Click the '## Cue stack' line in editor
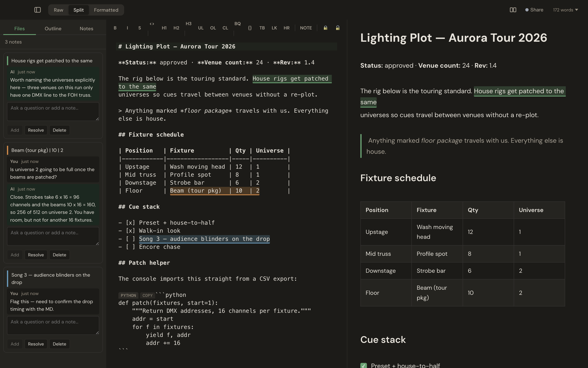The width and height of the screenshot is (588, 368). 139,207
